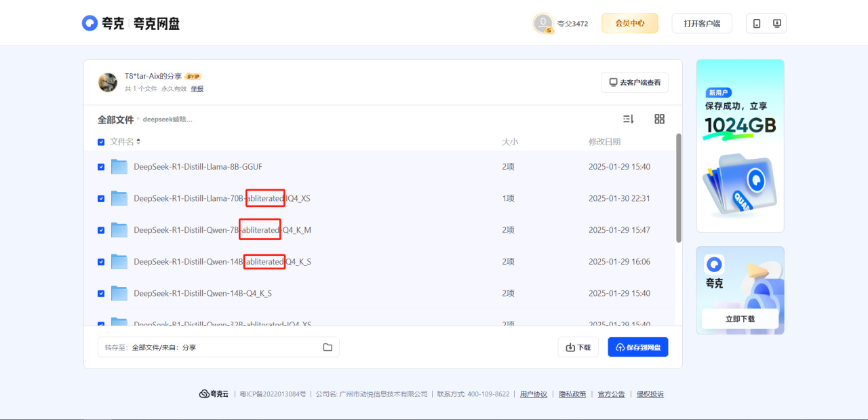This screenshot has width=868, height=420.
Task: Click the 大小 column header
Action: [x=510, y=142]
